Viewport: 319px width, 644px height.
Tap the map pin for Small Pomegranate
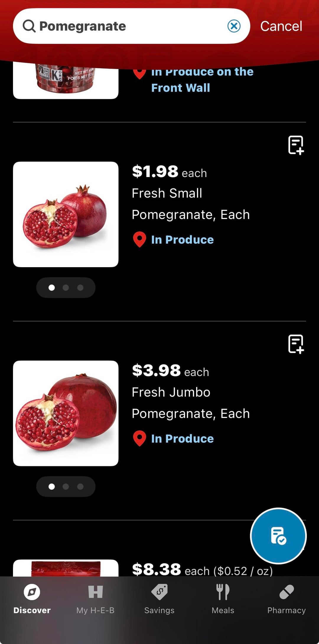139,239
